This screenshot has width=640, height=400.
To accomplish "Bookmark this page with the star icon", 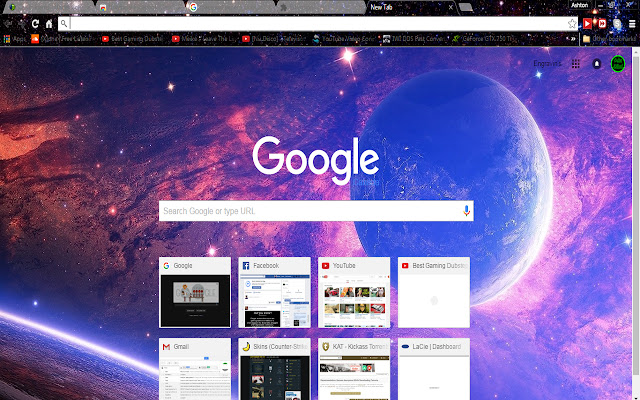I will point(572,24).
